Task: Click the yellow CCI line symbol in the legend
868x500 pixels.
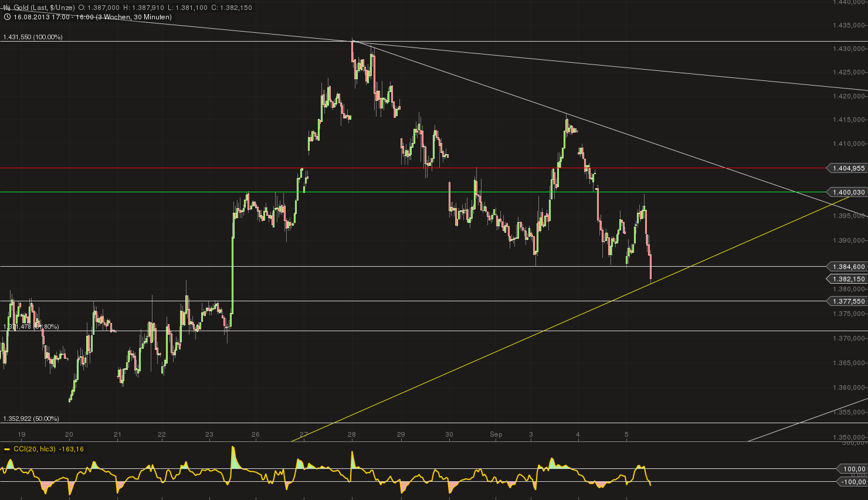Action: pyautogui.click(x=7, y=448)
